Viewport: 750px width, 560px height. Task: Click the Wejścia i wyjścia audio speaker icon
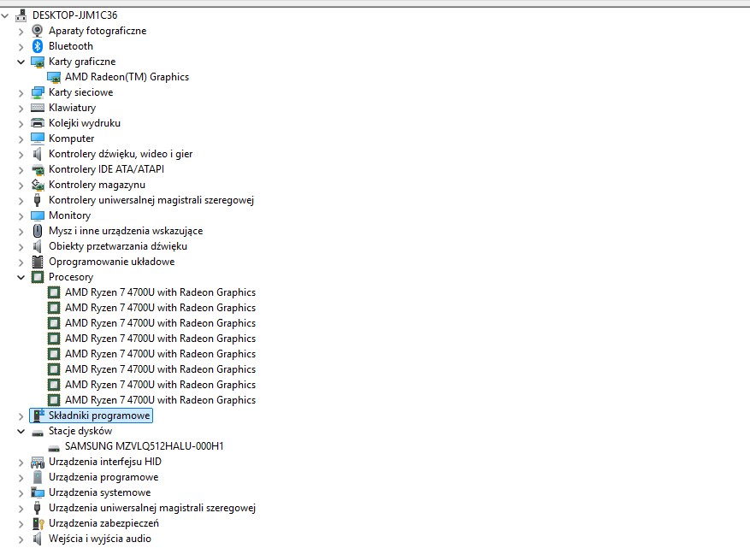click(x=38, y=539)
